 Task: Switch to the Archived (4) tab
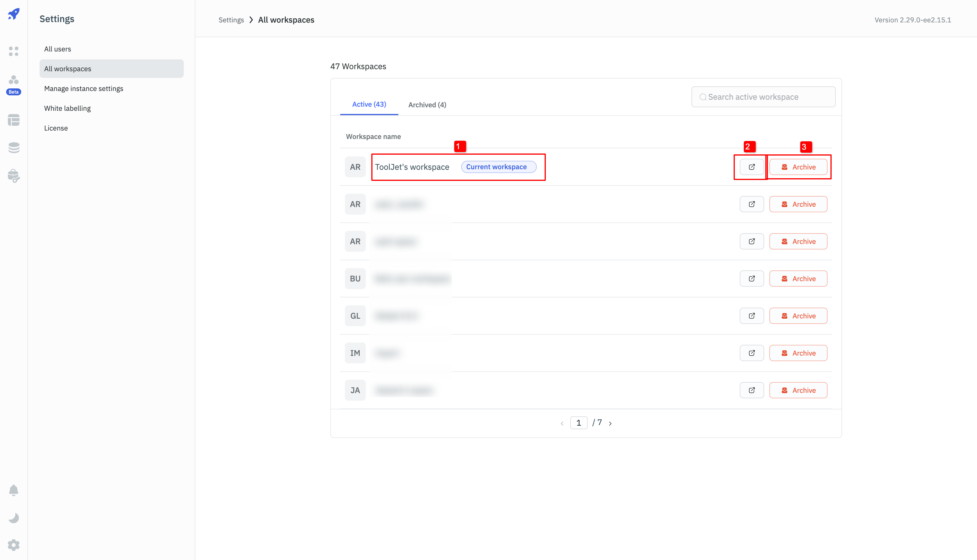(427, 105)
